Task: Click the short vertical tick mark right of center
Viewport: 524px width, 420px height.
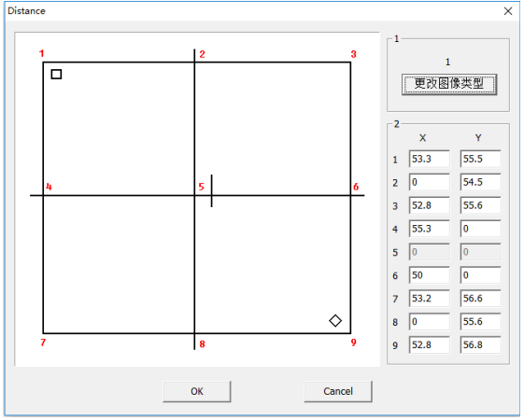Action: point(211,190)
